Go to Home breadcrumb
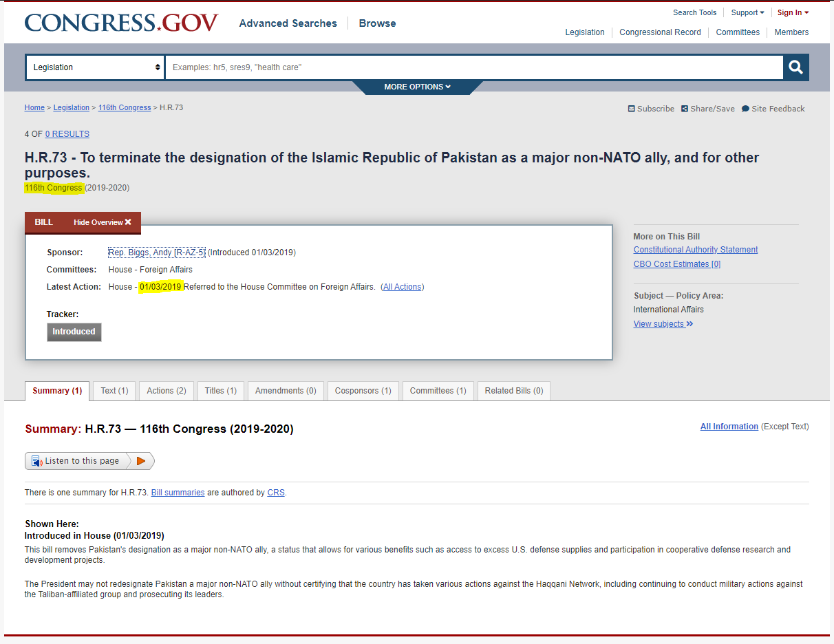This screenshot has height=644, width=834. coord(34,107)
